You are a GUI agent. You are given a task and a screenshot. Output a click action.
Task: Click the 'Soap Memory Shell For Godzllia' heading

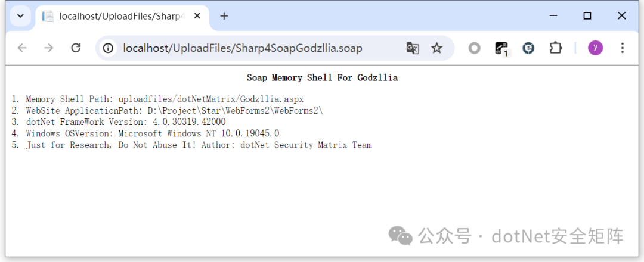click(x=322, y=78)
